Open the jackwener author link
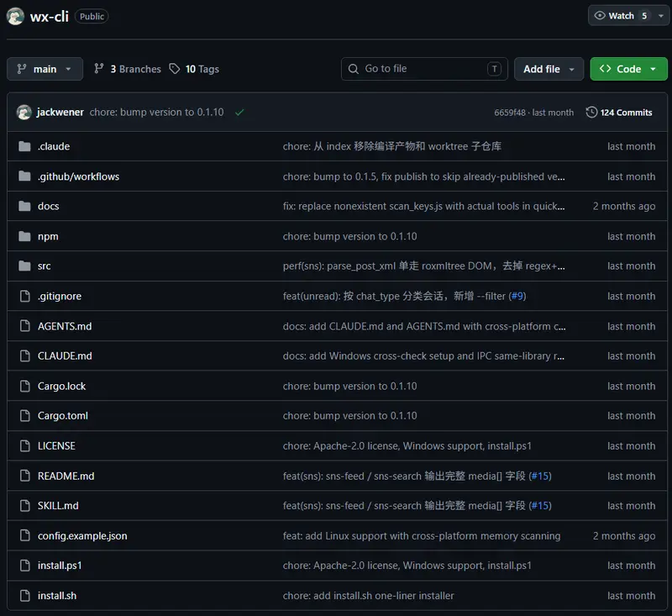 pos(60,113)
